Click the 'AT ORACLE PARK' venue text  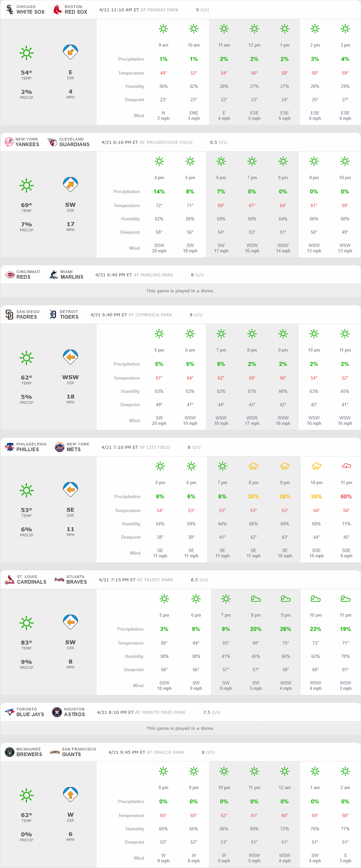[x=165, y=752]
